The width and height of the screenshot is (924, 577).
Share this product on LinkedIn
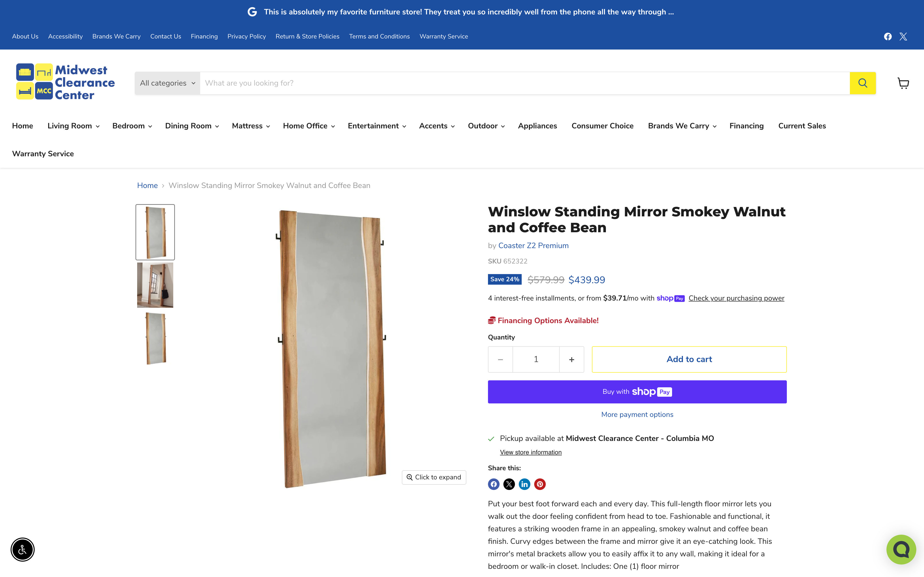coord(524,484)
